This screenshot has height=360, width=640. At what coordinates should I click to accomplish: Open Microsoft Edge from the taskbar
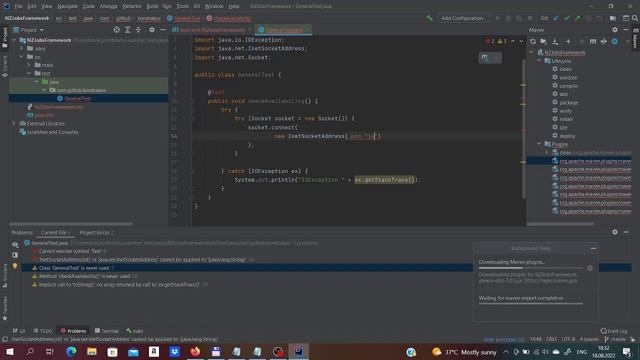point(71,351)
